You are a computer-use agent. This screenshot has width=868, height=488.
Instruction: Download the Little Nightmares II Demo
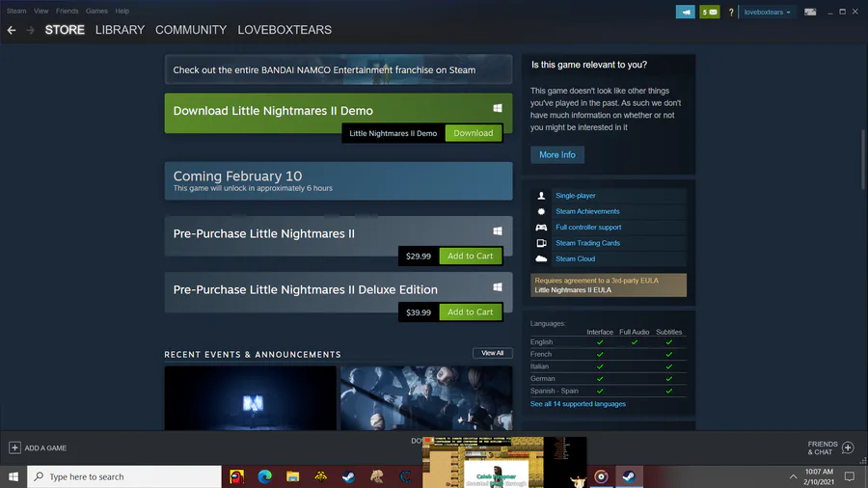pyautogui.click(x=474, y=133)
